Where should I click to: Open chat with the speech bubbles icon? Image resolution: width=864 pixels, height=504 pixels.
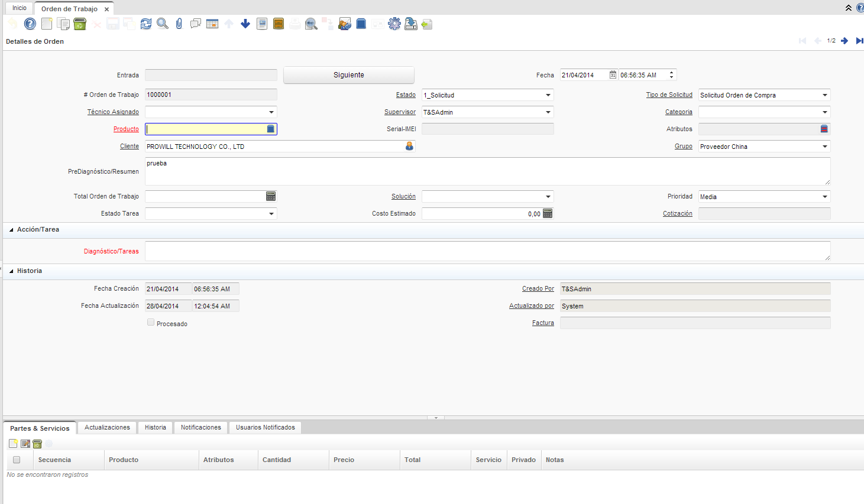click(196, 24)
